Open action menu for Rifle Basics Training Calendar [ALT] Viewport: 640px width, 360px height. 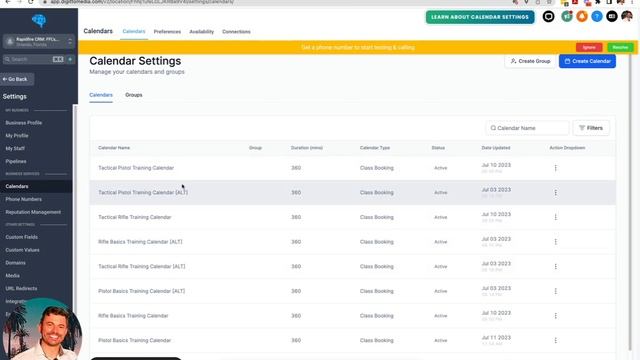(x=556, y=242)
